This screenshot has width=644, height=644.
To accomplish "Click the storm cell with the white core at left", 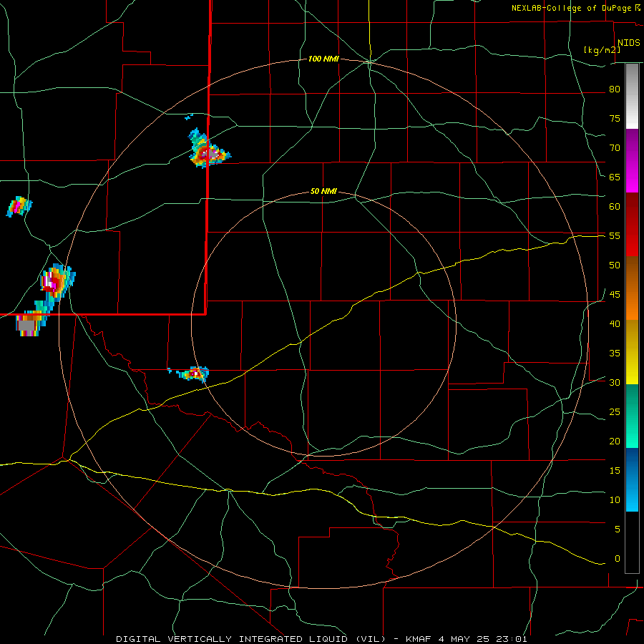I will click(x=57, y=282).
